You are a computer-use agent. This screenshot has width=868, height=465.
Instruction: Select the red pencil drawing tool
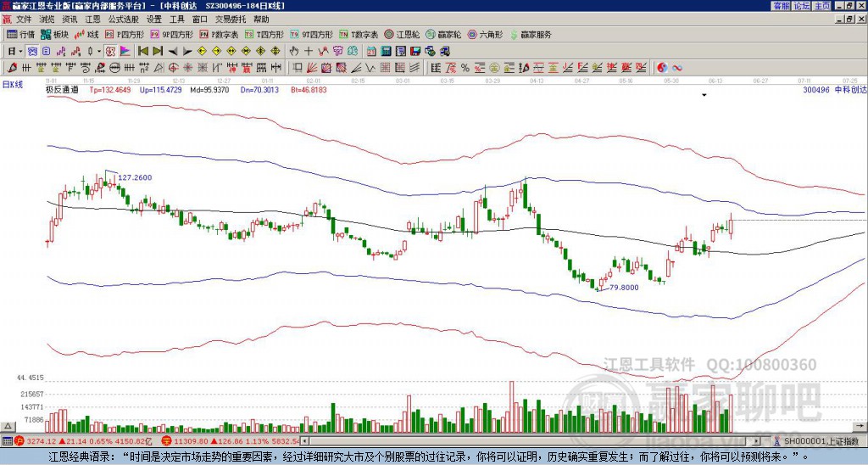pos(12,68)
